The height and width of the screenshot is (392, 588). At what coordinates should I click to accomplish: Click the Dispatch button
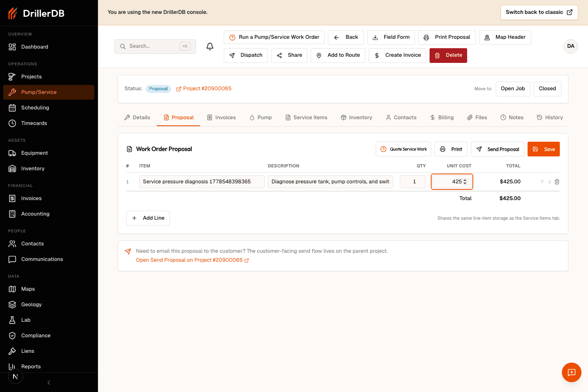246,55
